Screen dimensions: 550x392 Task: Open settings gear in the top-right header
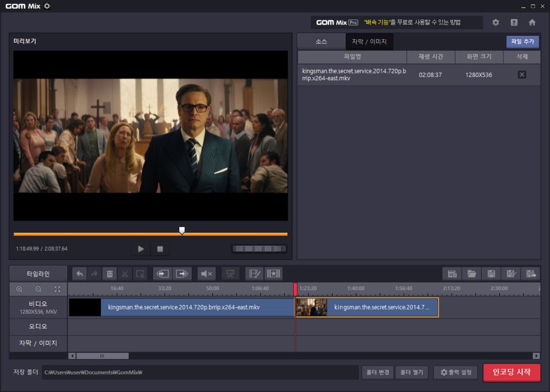[495, 22]
